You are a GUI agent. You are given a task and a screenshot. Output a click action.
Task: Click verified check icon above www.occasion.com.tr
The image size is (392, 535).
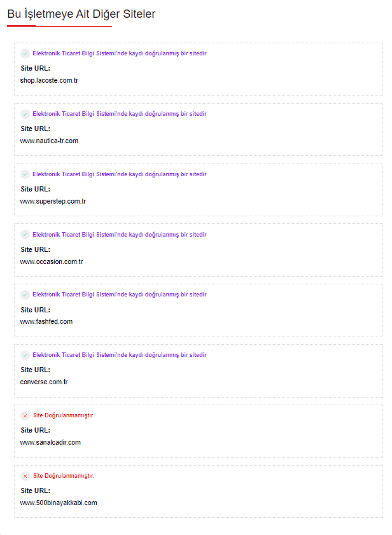[25, 235]
